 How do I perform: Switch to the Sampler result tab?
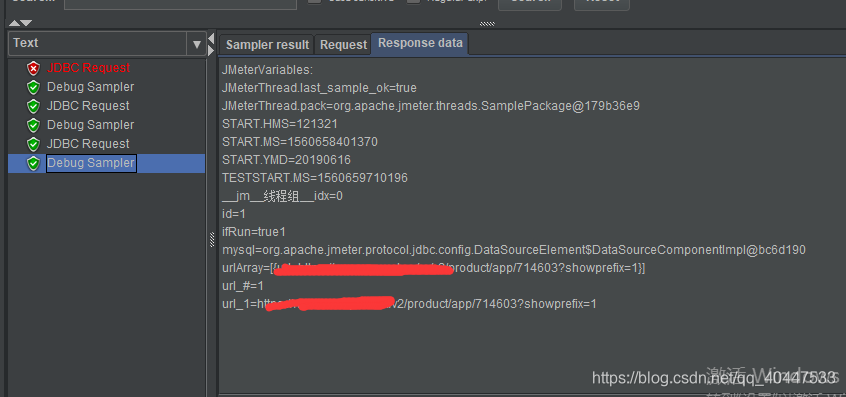point(267,45)
